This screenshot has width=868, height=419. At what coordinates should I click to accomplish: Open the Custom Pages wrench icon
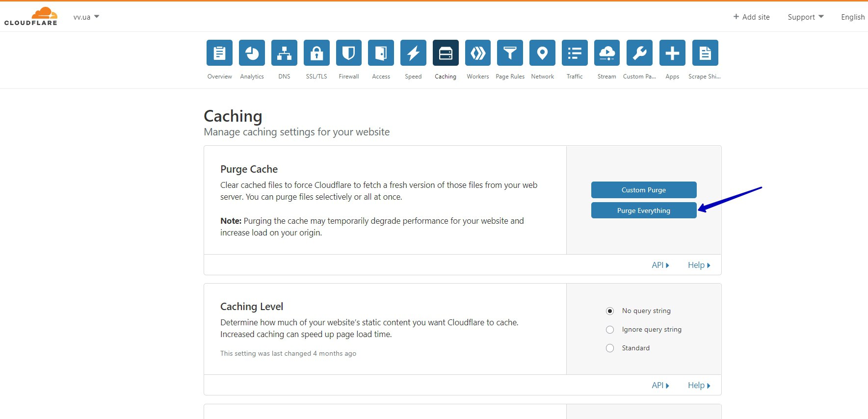click(639, 52)
